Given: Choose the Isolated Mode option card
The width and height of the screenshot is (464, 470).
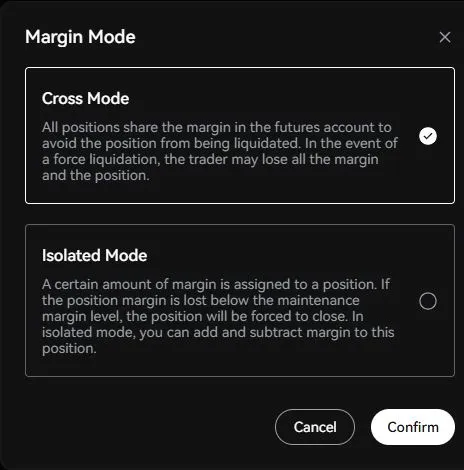Looking at the screenshot, I should click(x=240, y=300).
